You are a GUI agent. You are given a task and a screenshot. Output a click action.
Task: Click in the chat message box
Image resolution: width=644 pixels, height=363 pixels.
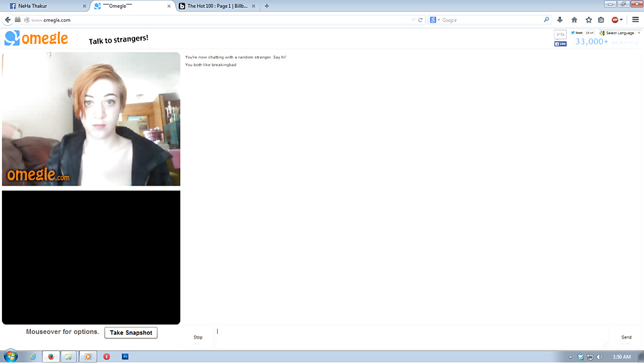pos(411,337)
